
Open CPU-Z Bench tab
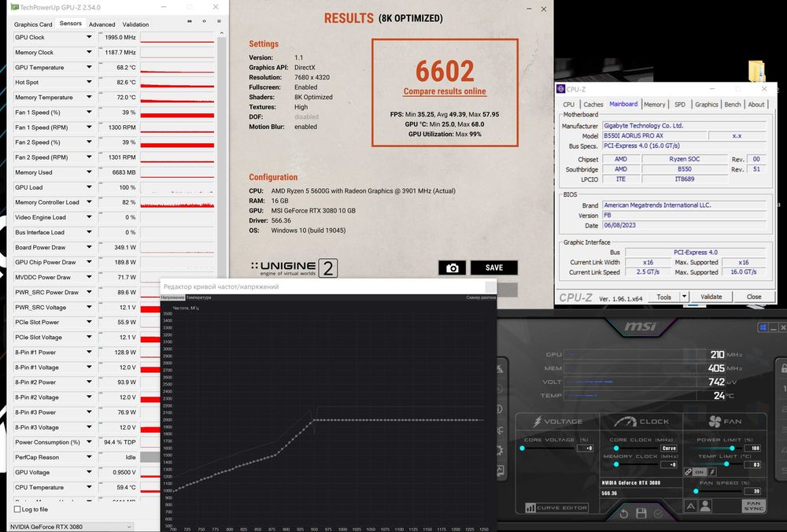(732, 105)
